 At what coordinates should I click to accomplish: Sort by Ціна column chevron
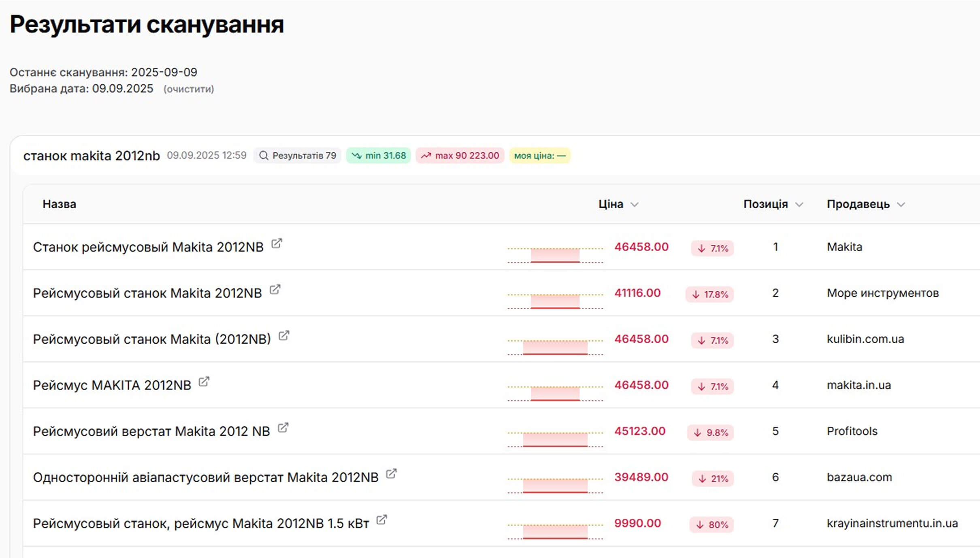(635, 205)
